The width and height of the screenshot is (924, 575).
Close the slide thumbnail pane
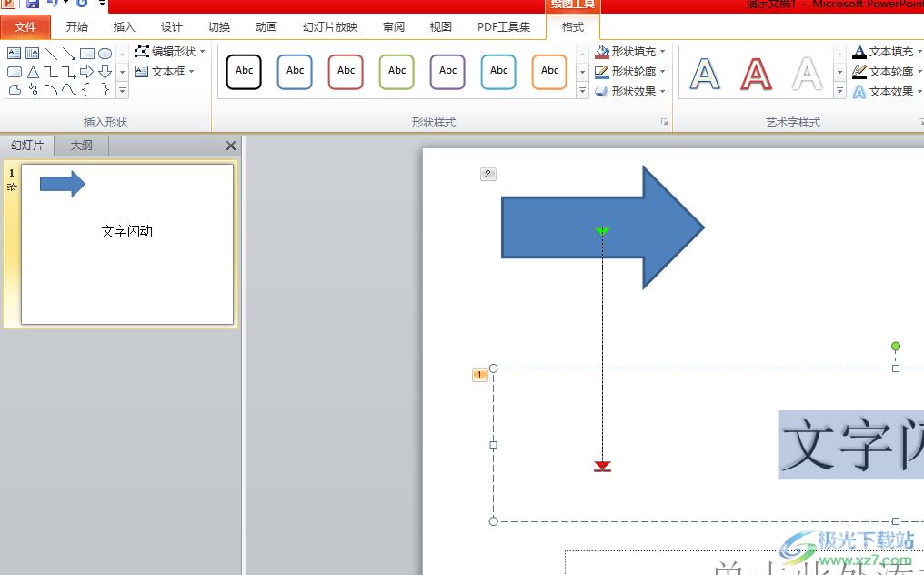pos(231,146)
